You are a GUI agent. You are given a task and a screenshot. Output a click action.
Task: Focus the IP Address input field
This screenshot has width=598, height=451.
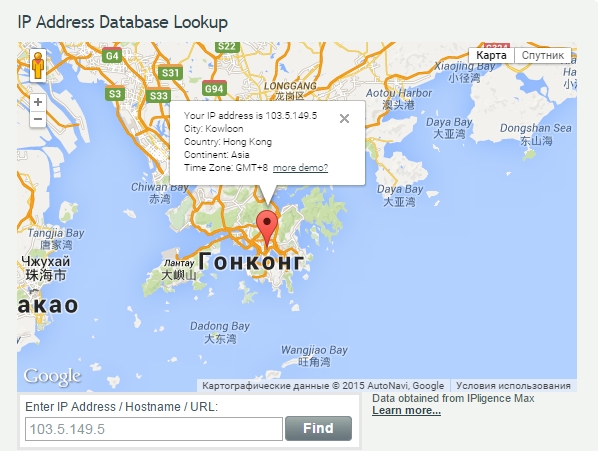(x=154, y=429)
